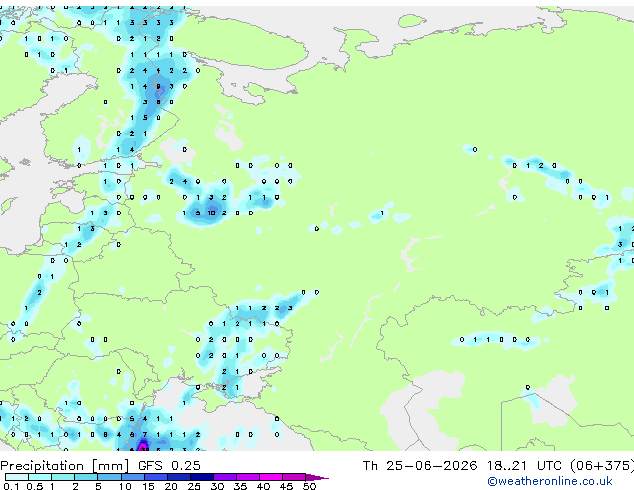The image size is (634, 490).
Task: Select the 30–35 mm purple legend swatch
Action: tap(225, 477)
